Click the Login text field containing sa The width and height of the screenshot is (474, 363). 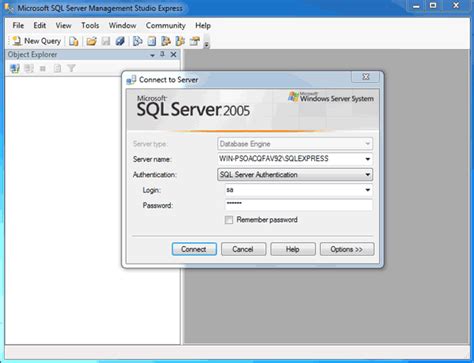tap(294, 190)
